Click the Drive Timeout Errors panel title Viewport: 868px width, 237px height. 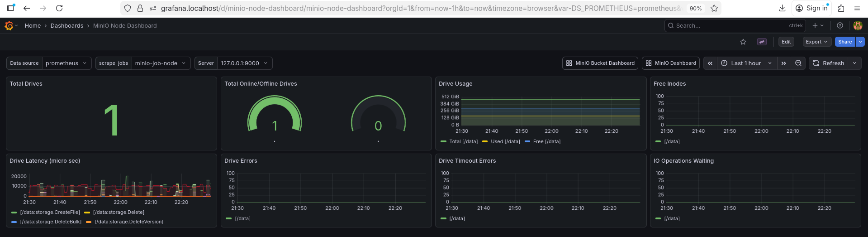467,161
